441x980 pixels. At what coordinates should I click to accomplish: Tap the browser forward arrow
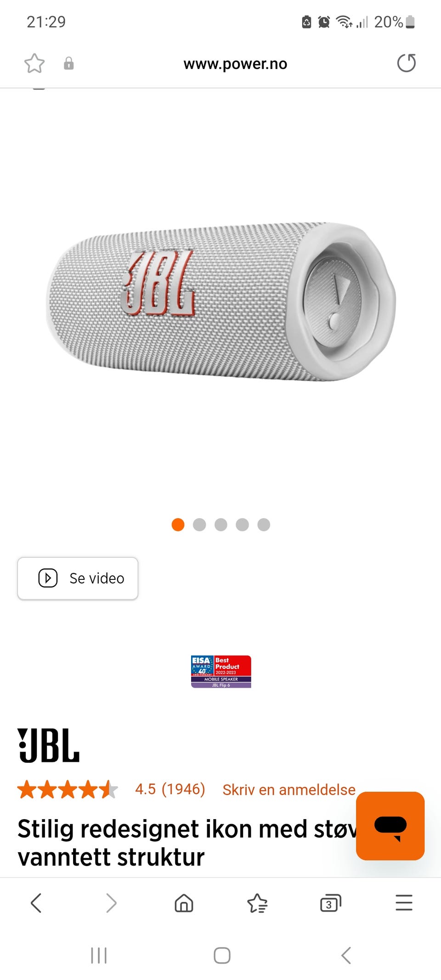click(111, 903)
